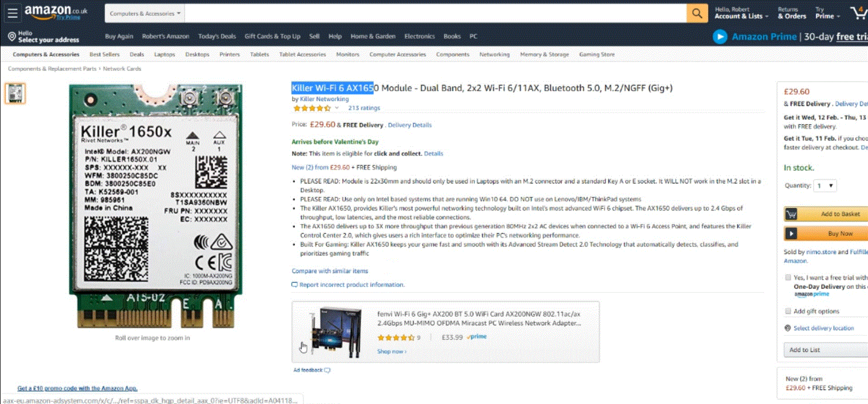Open Robert's Amazon nav item
The image size is (868, 404).
[165, 37]
